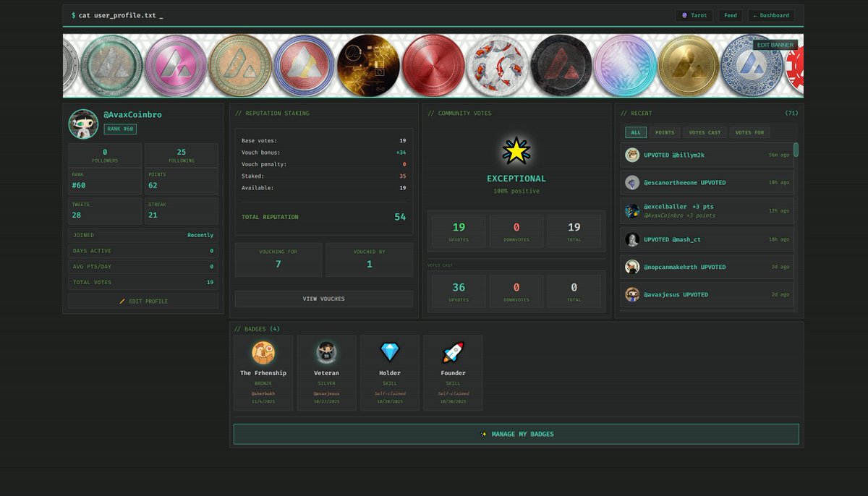Click the Exceptional star icon
The width and height of the screenshot is (868, 496).
click(x=516, y=151)
